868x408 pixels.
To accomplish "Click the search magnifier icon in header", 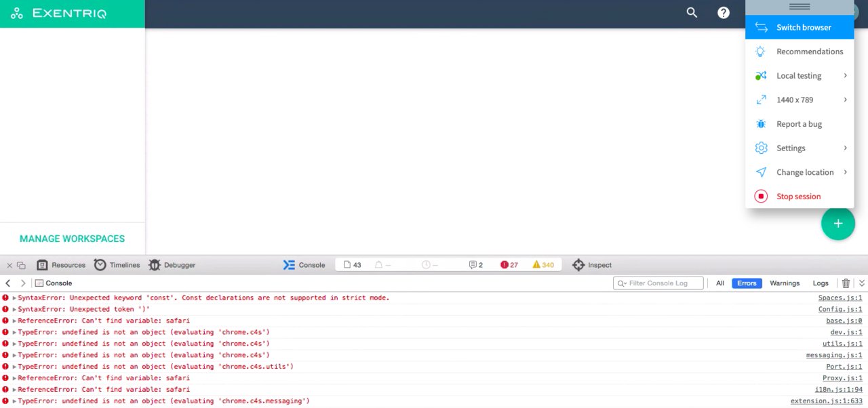I will click(x=692, y=13).
